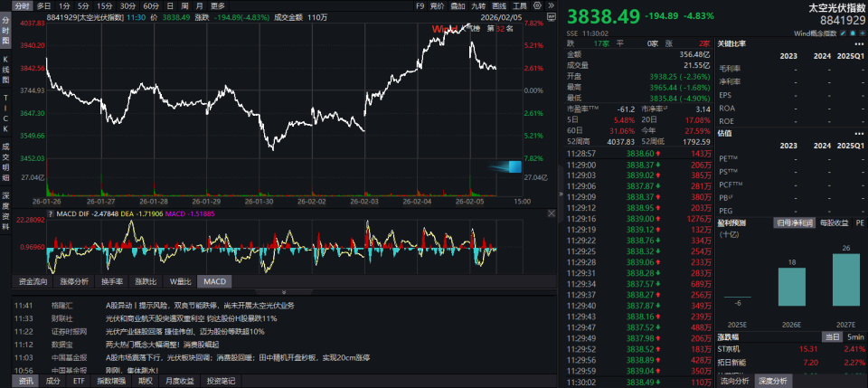Select the 5分 period

[x=82, y=5]
